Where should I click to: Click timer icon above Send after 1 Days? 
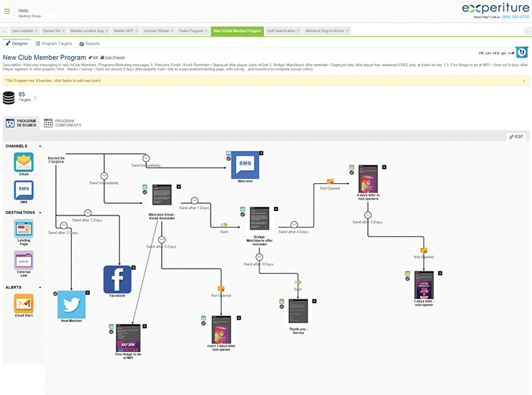pos(194,200)
